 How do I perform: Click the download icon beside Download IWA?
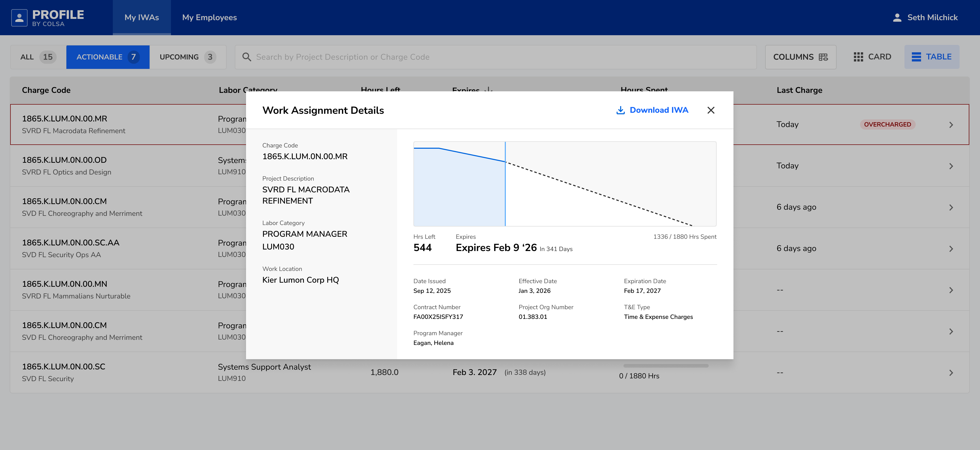(620, 110)
